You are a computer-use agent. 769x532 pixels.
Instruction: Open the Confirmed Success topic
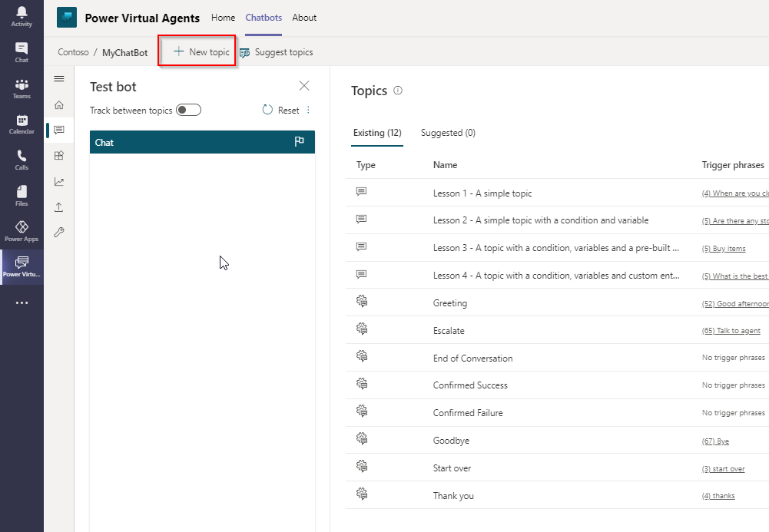point(470,385)
